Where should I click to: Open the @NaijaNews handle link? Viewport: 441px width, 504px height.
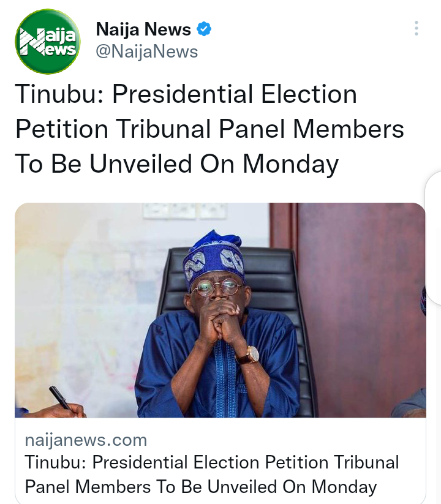click(147, 51)
